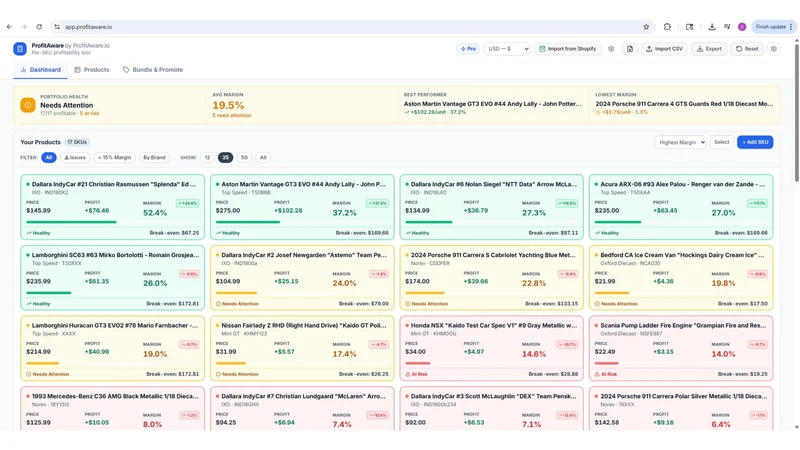The image size is (800, 450).
Task: Toggle the By Brand filter
Action: tap(154, 158)
